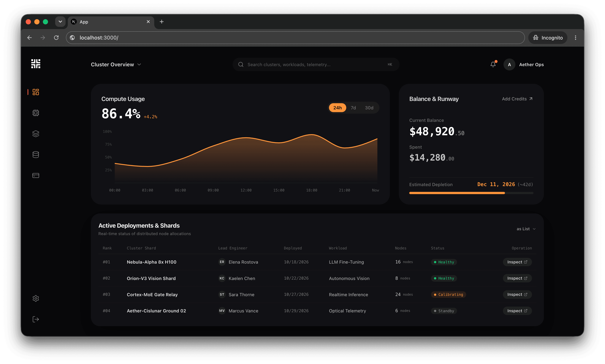This screenshot has height=364, width=605.
Task: Click the Nodes column header
Action: (x=400, y=248)
